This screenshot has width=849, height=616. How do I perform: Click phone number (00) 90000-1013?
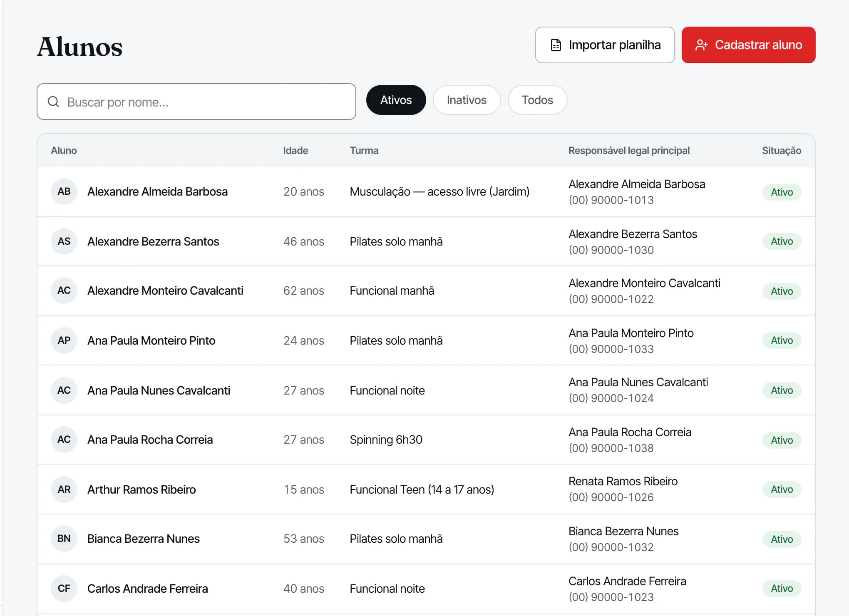611,200
